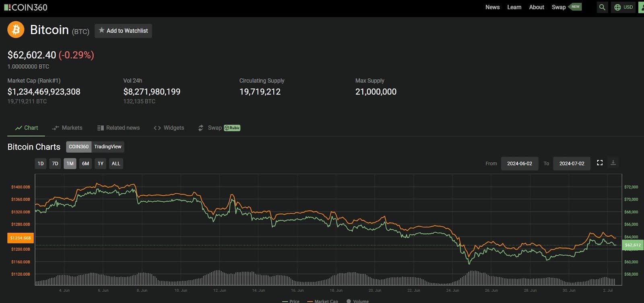Screen dimensions: 644x303
Task: Open Learn in top navigation
Action: (x=514, y=7)
